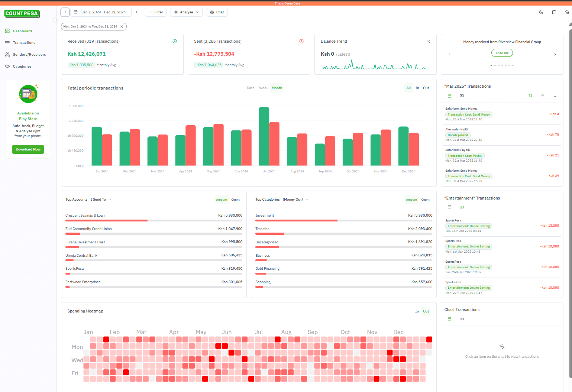Image resolution: width=572 pixels, height=392 pixels.
Task: Go to previous date period
Action: coord(65,12)
